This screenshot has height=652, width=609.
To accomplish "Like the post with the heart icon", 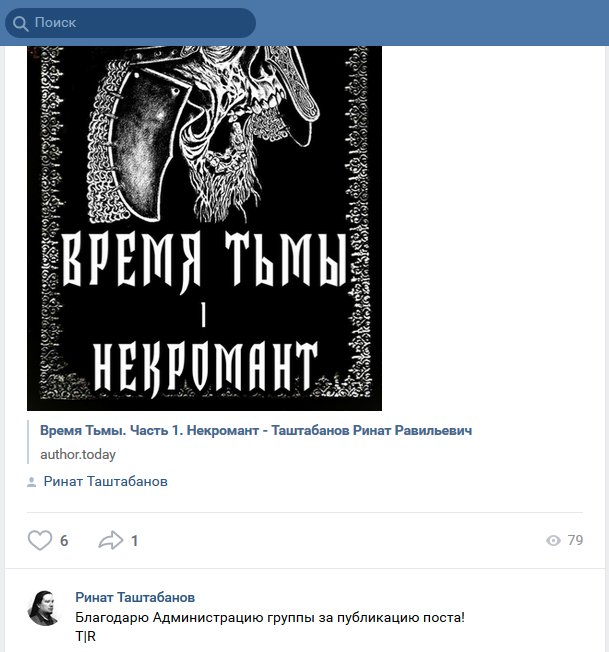I will [x=40, y=540].
